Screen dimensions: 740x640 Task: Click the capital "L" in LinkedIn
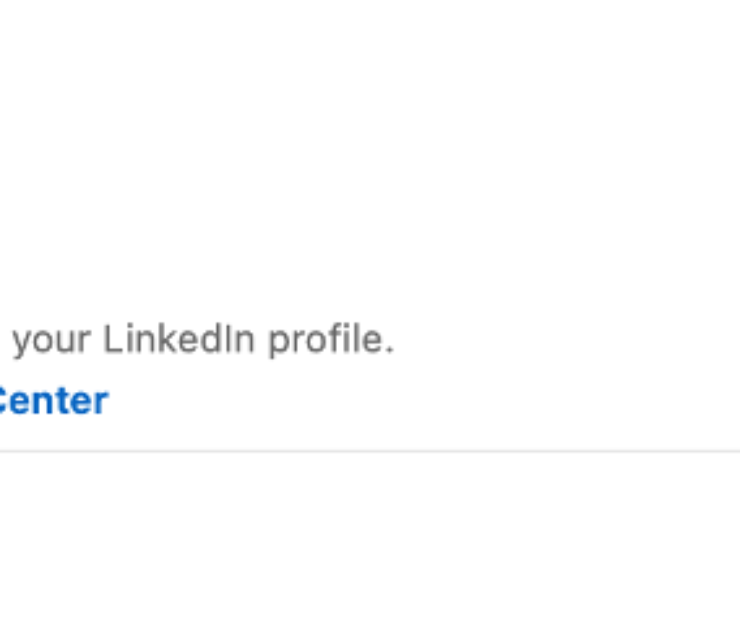(x=110, y=341)
